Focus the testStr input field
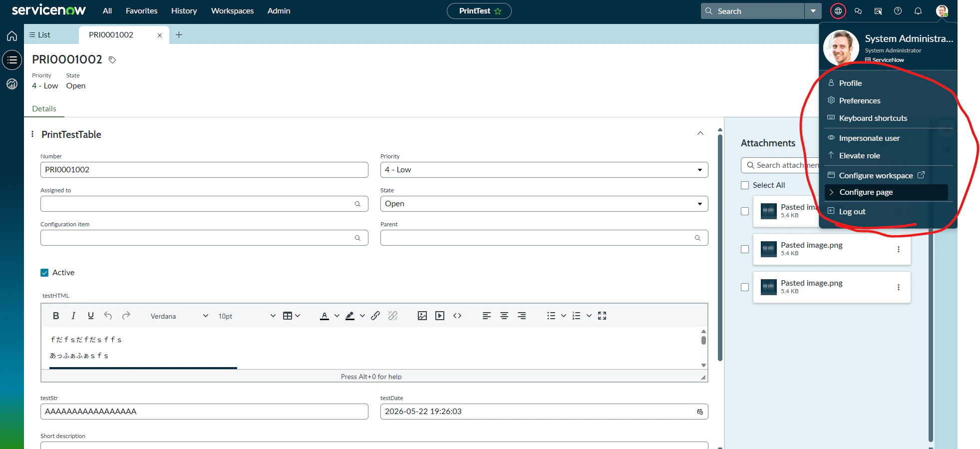The height and width of the screenshot is (449, 980). pos(204,412)
